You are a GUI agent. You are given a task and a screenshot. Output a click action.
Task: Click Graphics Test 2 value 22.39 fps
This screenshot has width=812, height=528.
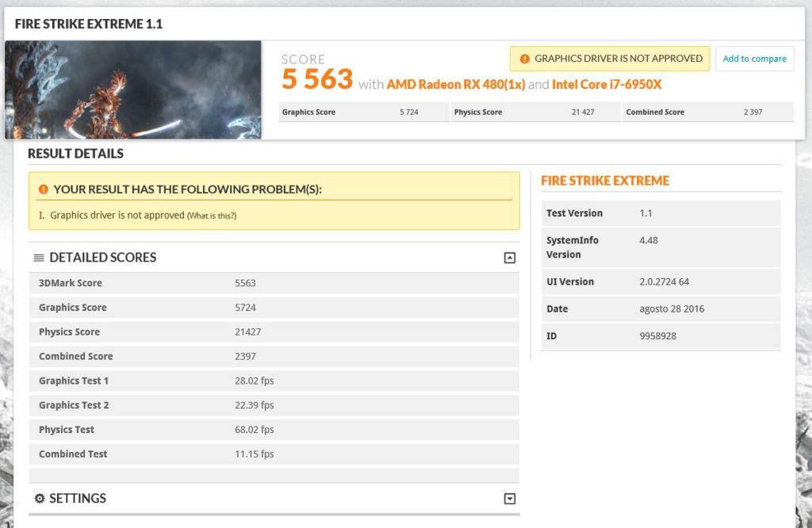[x=255, y=405]
